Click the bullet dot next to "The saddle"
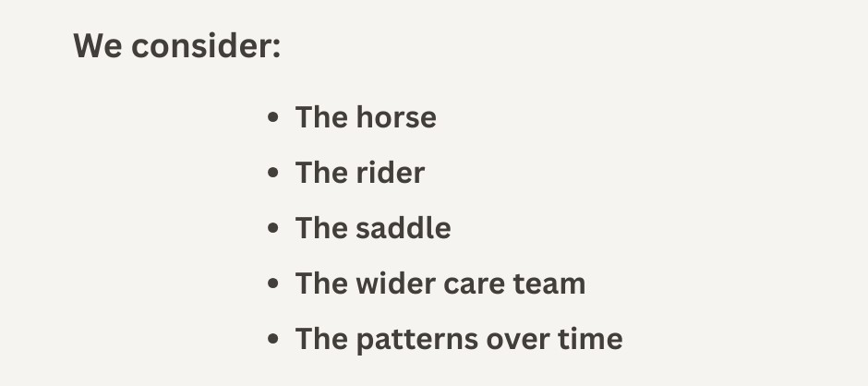Screen dimensions: 868x386 [x=272, y=229]
